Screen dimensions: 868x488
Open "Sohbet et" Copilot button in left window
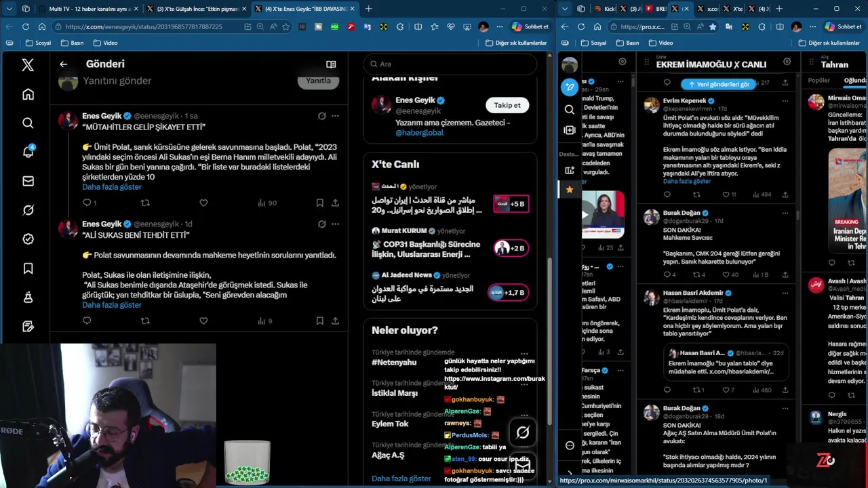530,26
